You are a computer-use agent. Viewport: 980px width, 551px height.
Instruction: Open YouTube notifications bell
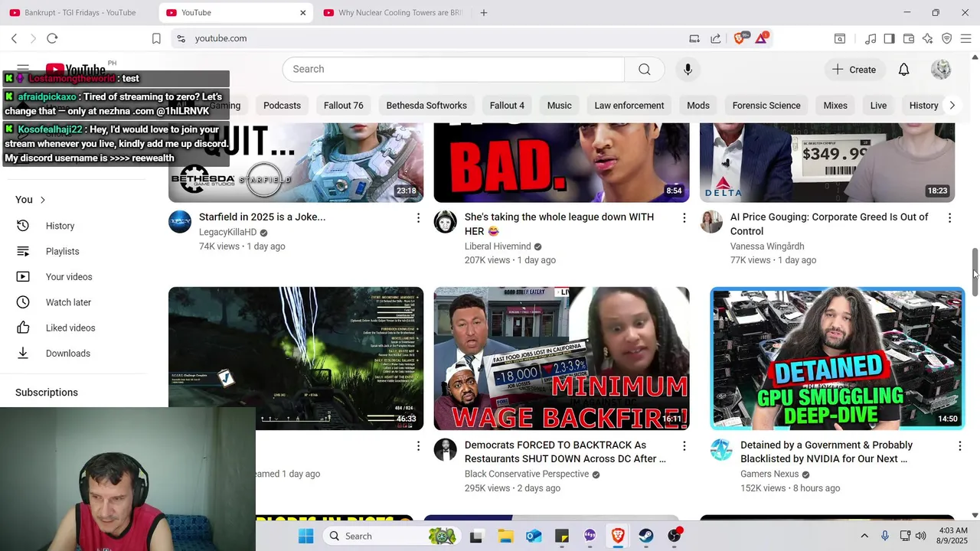(903, 70)
